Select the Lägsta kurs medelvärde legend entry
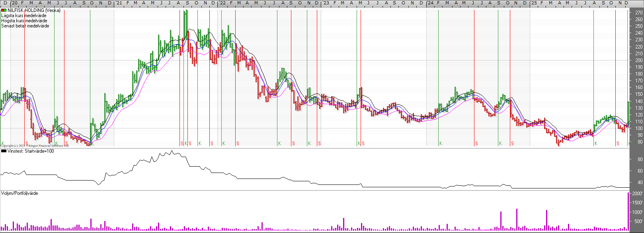Image resolution: width=644 pixels, height=233 pixels. click(23, 16)
